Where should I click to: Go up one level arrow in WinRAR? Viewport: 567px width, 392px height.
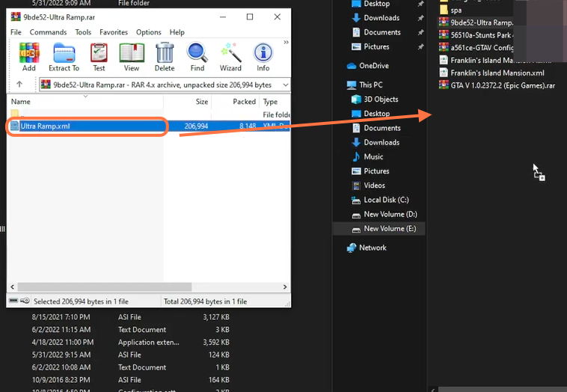point(19,85)
